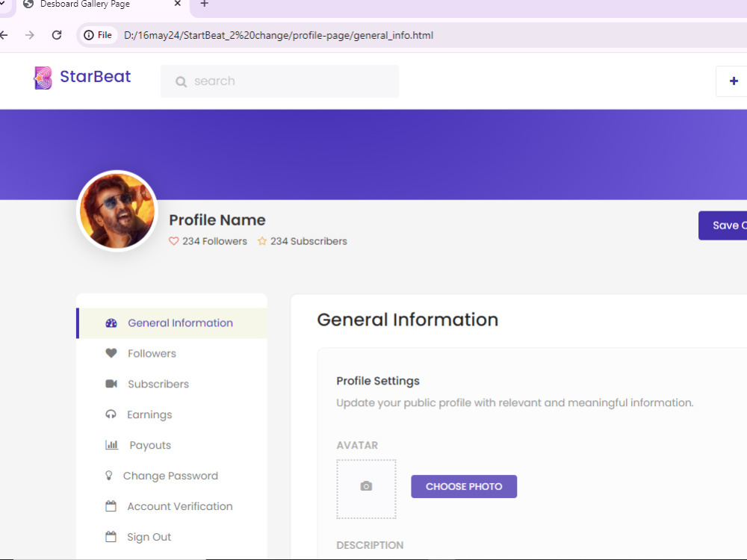Image resolution: width=747 pixels, height=560 pixels.
Task: Click the star icon beside Subscribers count
Action: 262,241
